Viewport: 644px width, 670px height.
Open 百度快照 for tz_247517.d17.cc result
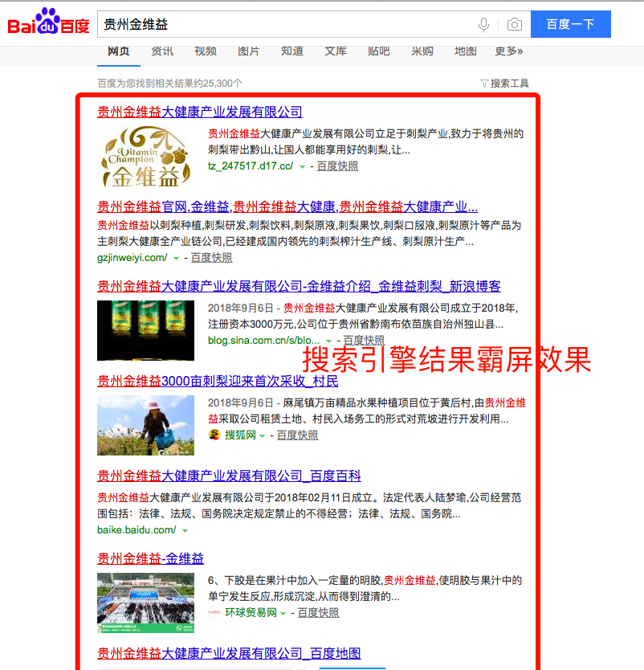click(337, 166)
